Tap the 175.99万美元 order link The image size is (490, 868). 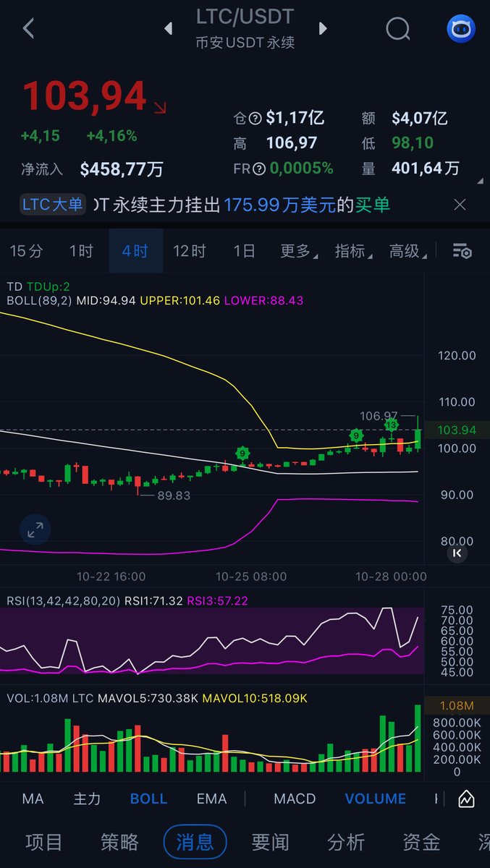279,205
